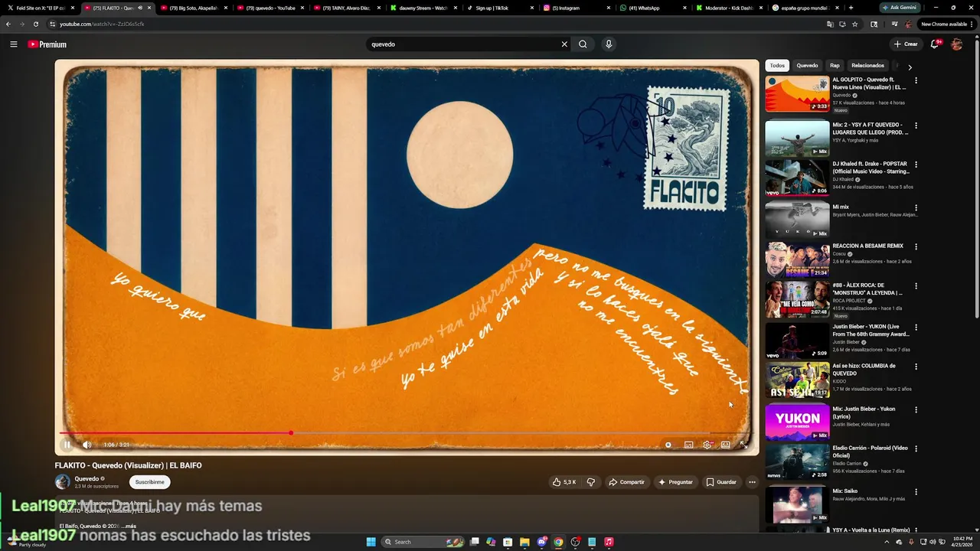Open File Explorer from taskbar

click(x=524, y=542)
